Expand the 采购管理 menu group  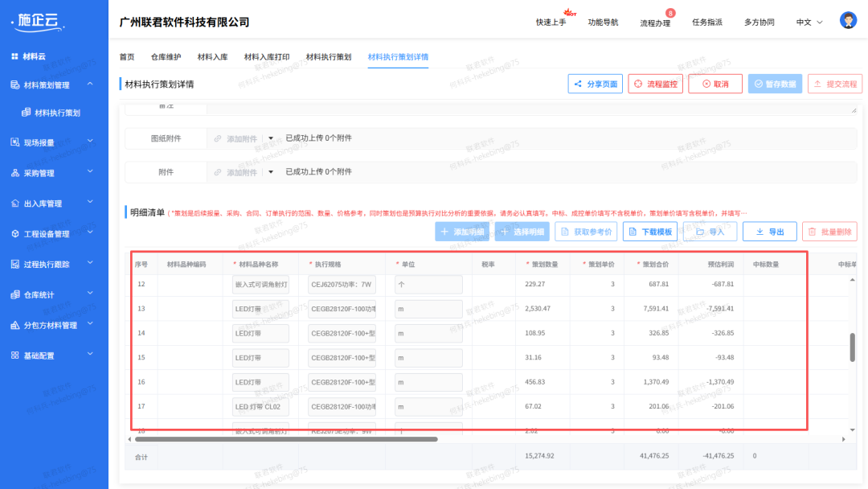90,172
